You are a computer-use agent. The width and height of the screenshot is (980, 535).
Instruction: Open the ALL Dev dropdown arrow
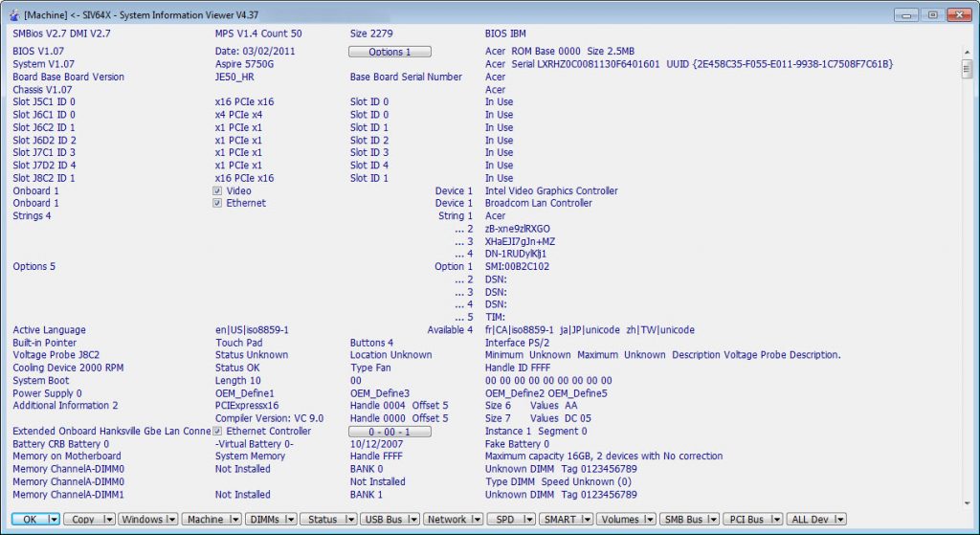click(x=840, y=520)
